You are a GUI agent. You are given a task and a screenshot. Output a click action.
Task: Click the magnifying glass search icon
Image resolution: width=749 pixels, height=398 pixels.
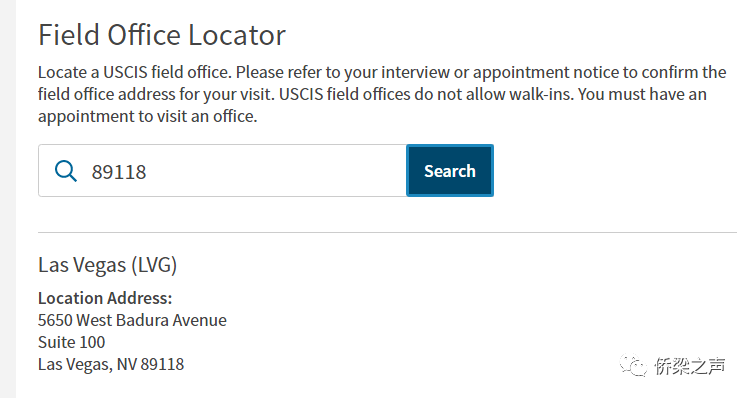coord(65,171)
